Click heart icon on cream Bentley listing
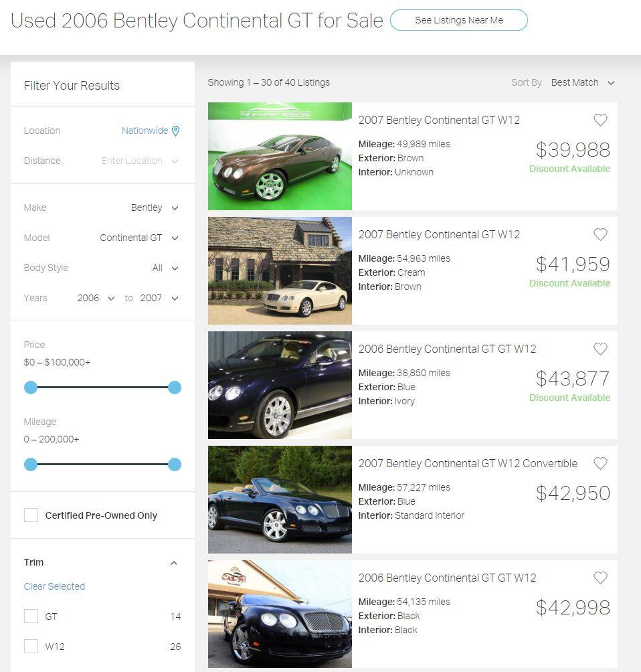The height and width of the screenshot is (672, 641). [600, 234]
